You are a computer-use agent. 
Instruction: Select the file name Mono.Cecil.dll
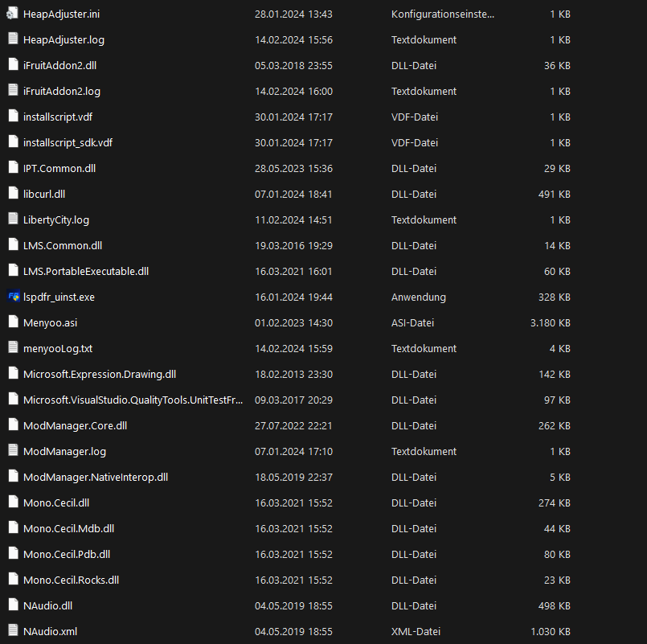[x=56, y=502]
